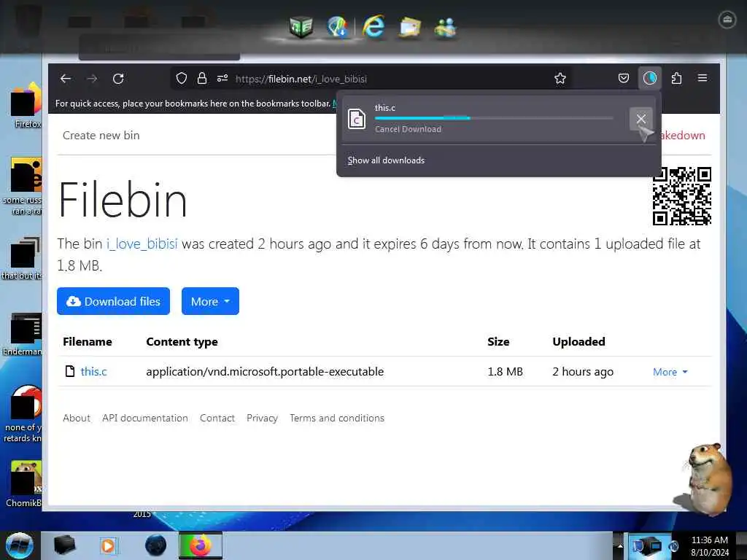Open the Enderman desktop icon
This screenshot has height=560, width=747.
click(23, 334)
